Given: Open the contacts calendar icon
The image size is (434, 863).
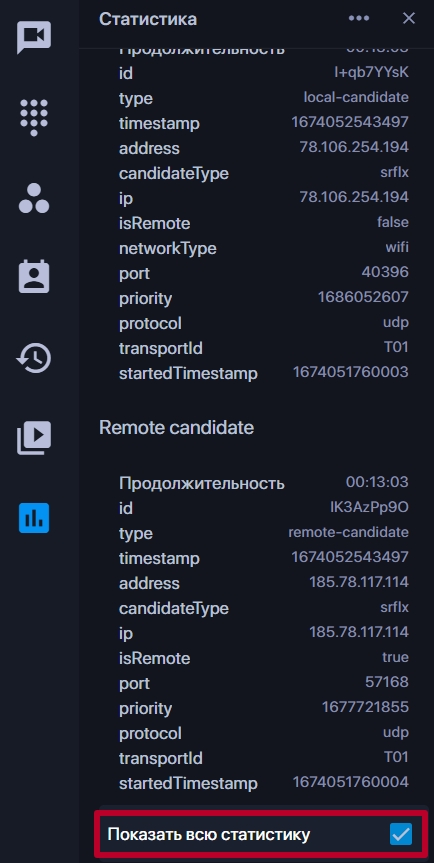Looking at the screenshot, I should [34, 277].
